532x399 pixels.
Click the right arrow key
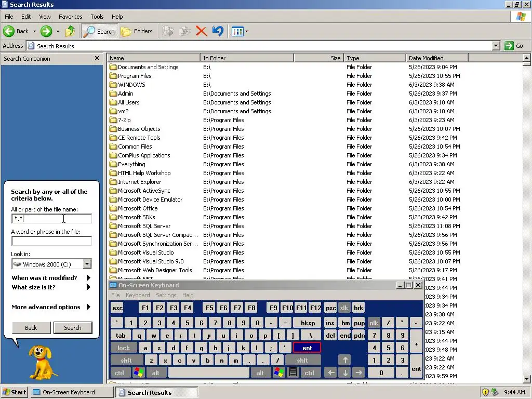tap(359, 373)
